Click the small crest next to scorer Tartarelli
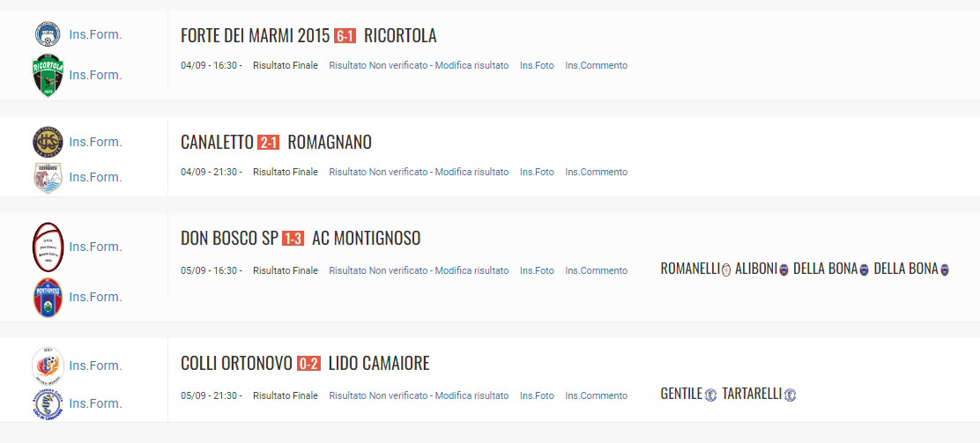 click(x=790, y=395)
